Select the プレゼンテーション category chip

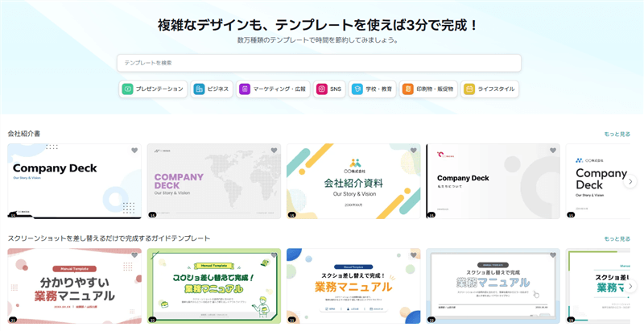153,89
